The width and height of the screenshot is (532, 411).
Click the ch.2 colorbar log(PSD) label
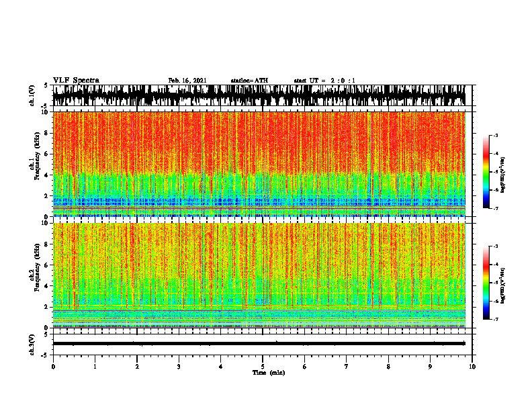click(x=504, y=285)
